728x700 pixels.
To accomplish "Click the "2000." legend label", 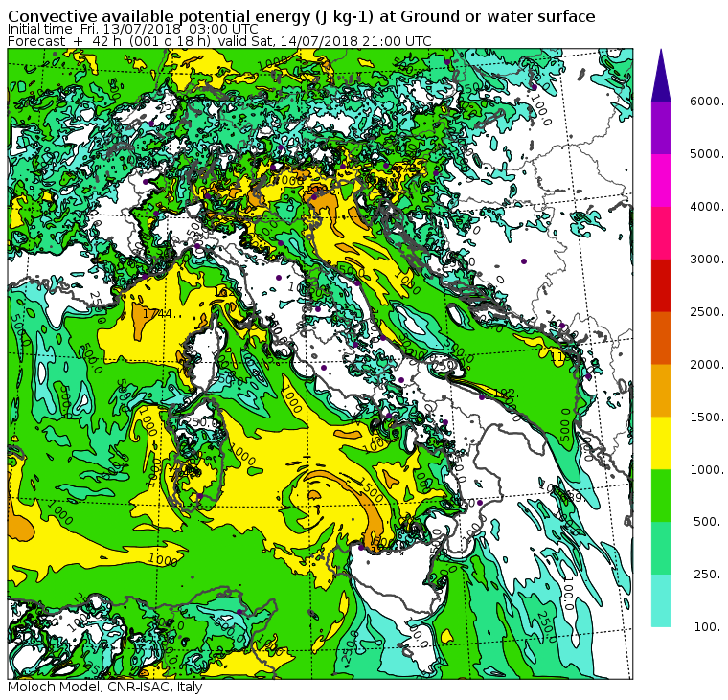I will [707, 365].
